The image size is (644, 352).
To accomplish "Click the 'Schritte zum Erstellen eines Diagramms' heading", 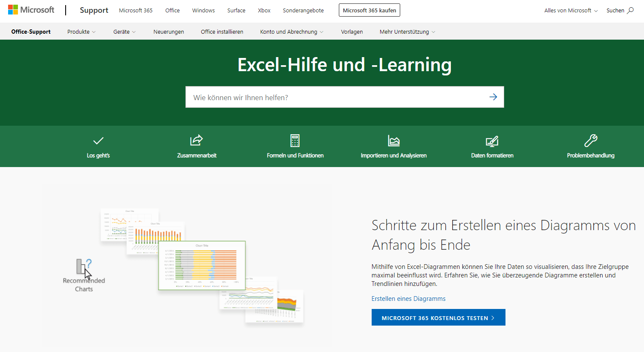I will coord(504,235).
